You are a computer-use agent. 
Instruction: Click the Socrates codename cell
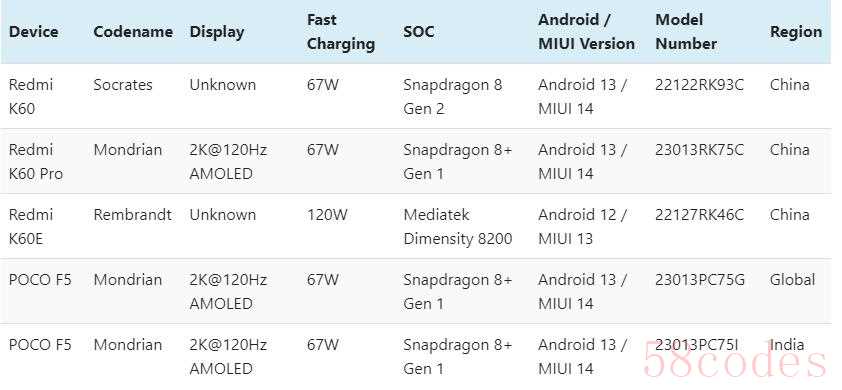point(123,85)
